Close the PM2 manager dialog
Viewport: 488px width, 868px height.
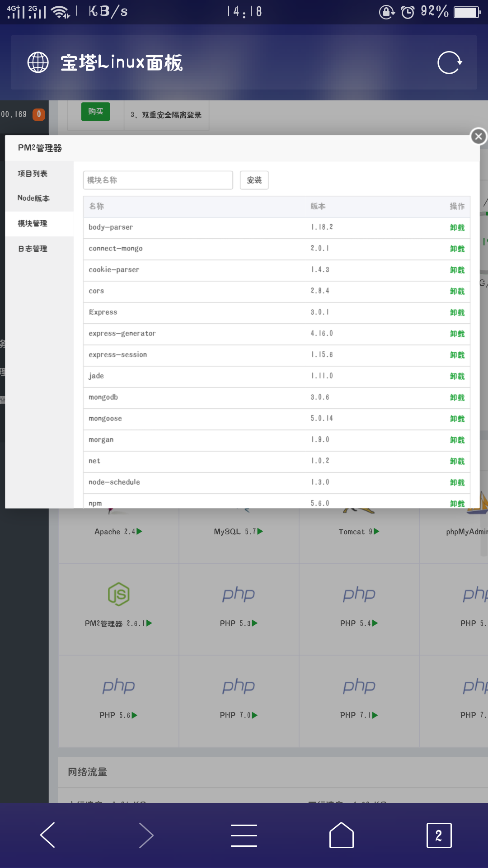[x=479, y=136]
